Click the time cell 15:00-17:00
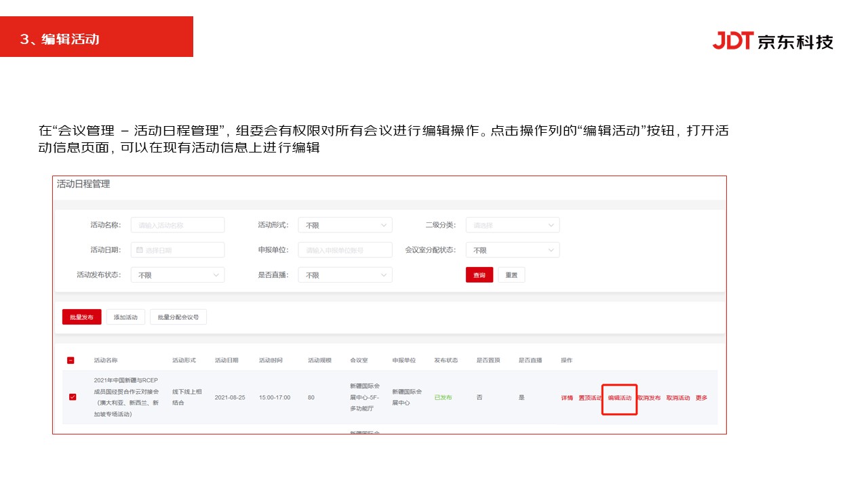The height and width of the screenshot is (488, 868). pyautogui.click(x=275, y=398)
